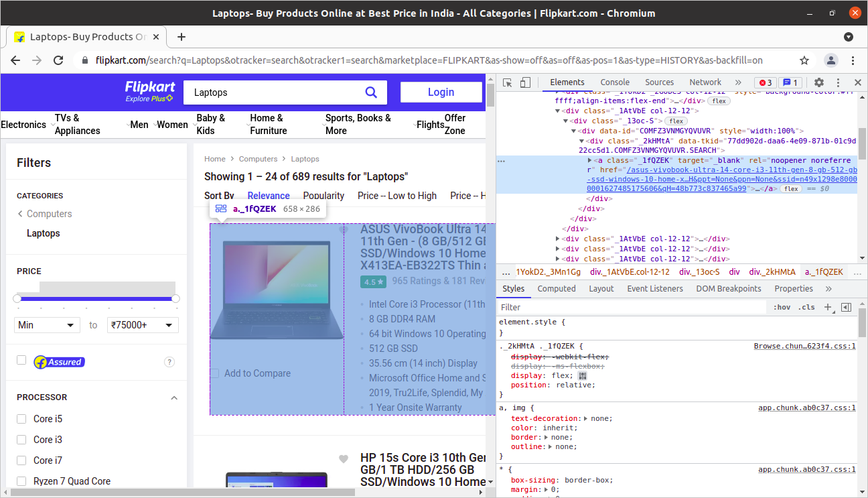
Task: Click the Login button
Action: click(x=441, y=92)
